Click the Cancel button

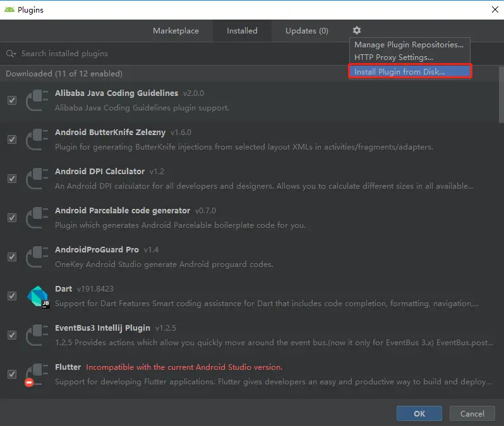point(472,413)
